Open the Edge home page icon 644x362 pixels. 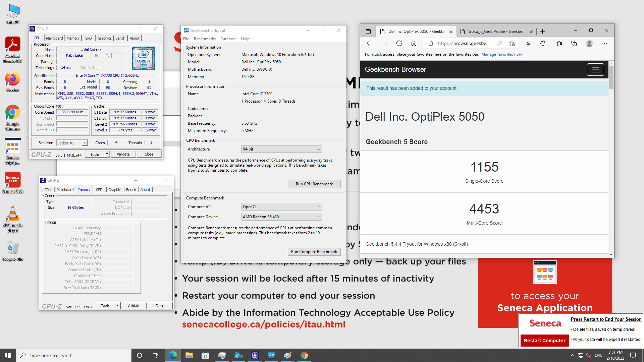(414, 43)
